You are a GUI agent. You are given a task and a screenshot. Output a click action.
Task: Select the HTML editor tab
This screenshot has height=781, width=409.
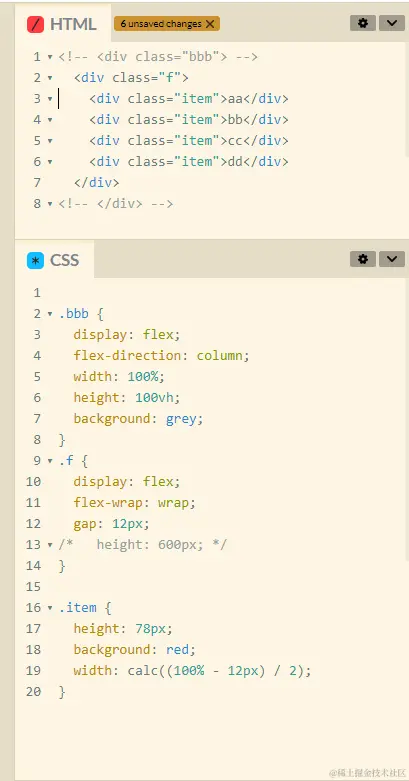(62, 24)
